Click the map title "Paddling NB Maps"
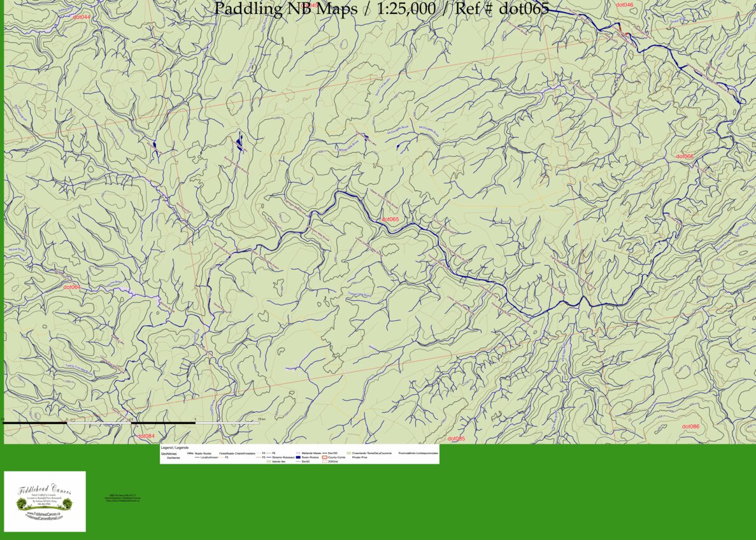756x540 pixels. point(285,8)
